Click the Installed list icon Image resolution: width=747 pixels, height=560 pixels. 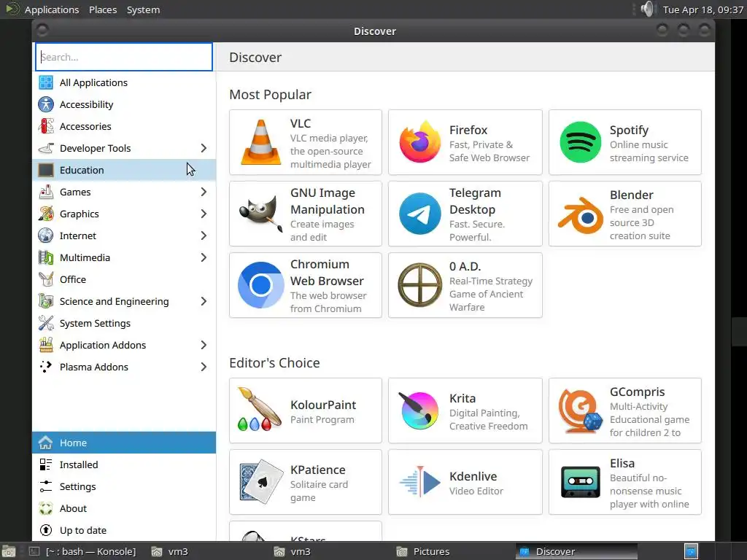(x=46, y=464)
